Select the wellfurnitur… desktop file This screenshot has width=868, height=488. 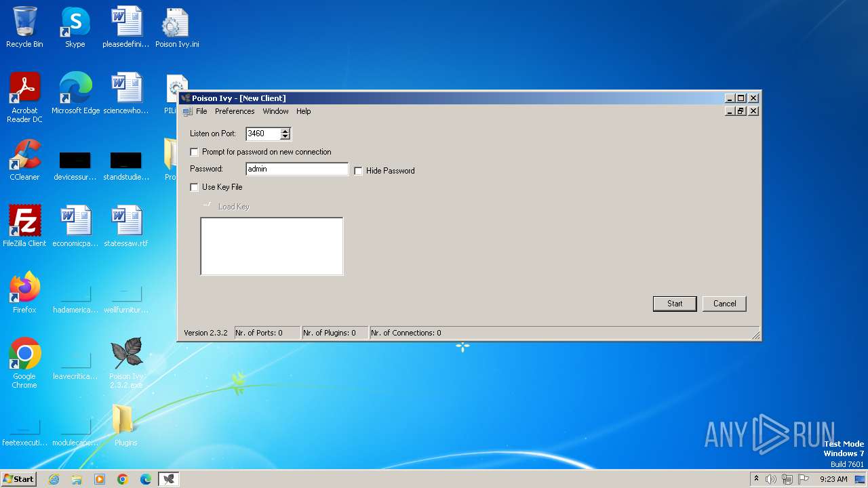pos(126,300)
